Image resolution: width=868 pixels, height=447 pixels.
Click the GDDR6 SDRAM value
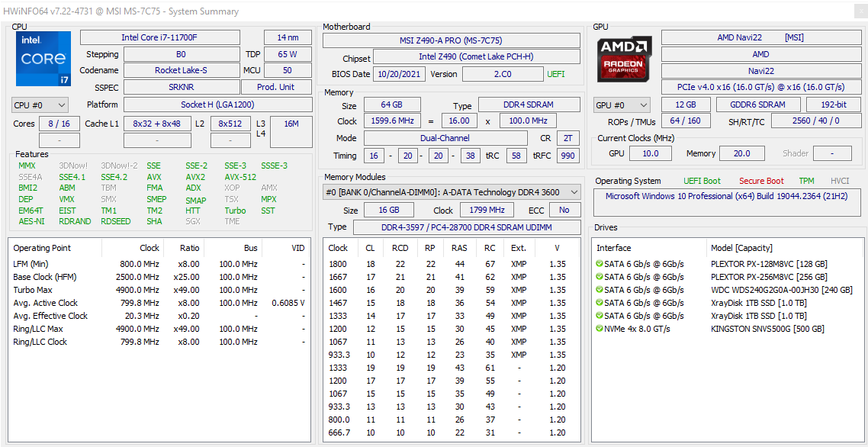point(758,105)
